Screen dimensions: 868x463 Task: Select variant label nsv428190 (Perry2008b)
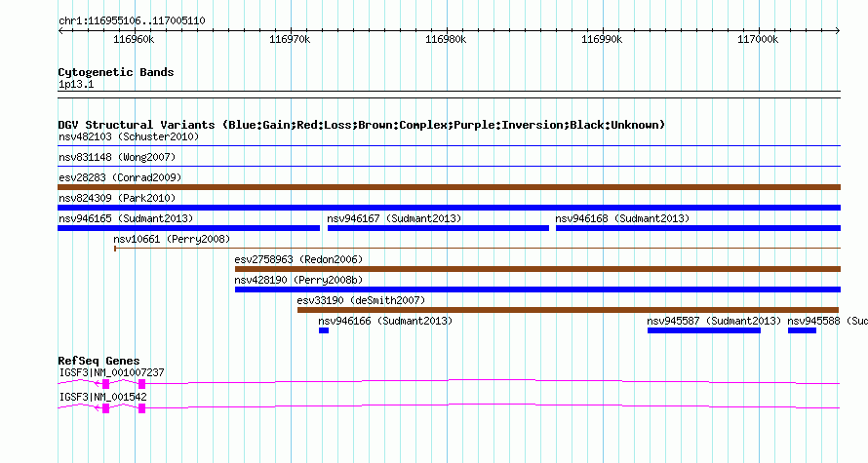[x=298, y=280]
